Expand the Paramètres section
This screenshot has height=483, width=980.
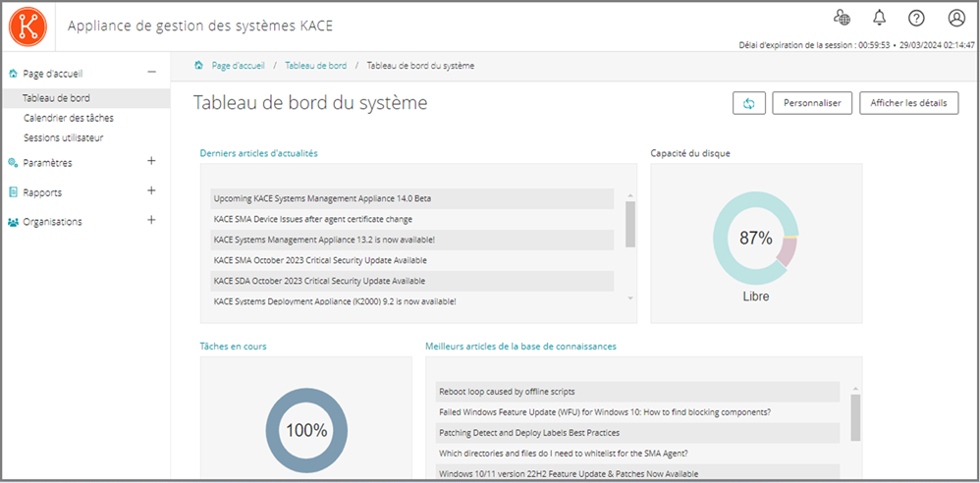pos(151,161)
